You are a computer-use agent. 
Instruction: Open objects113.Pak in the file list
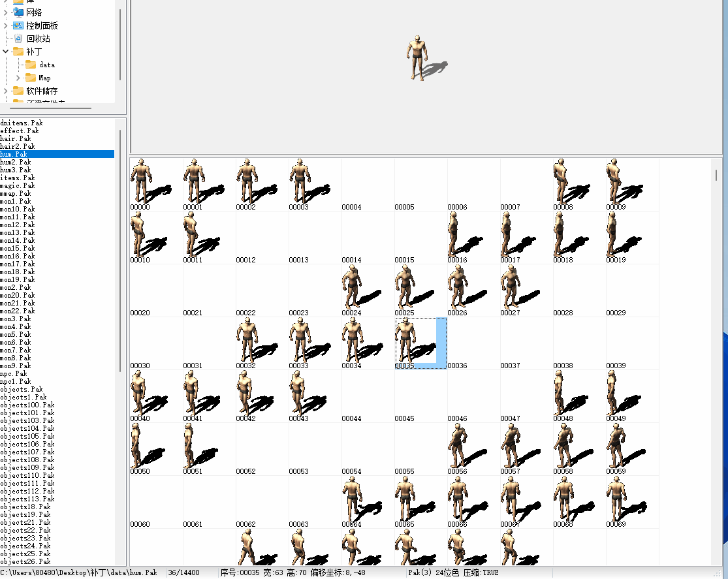click(x=27, y=499)
